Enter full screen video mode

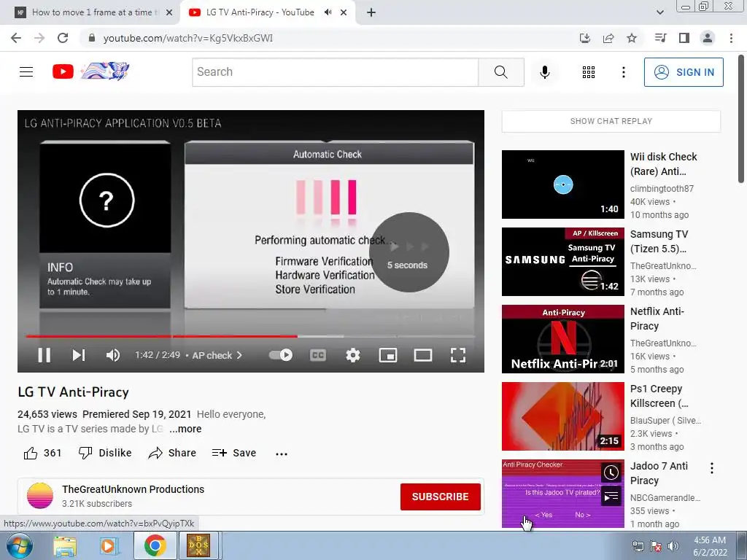tap(458, 355)
